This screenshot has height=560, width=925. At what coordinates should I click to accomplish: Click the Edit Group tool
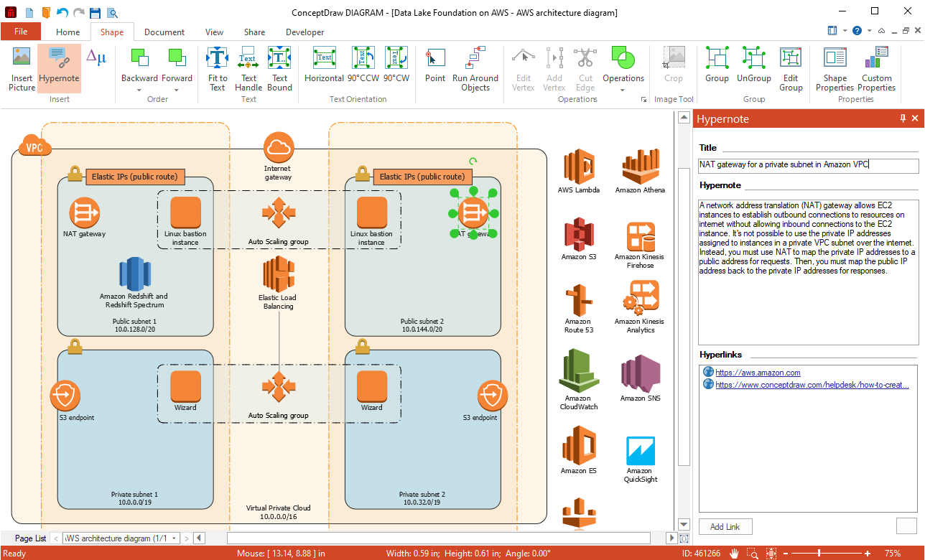point(791,69)
